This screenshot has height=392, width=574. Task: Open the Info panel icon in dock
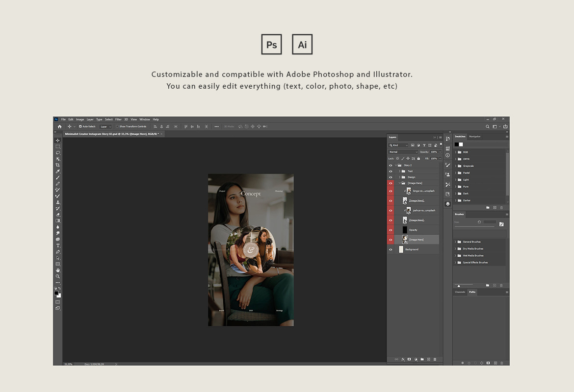tap(448, 155)
